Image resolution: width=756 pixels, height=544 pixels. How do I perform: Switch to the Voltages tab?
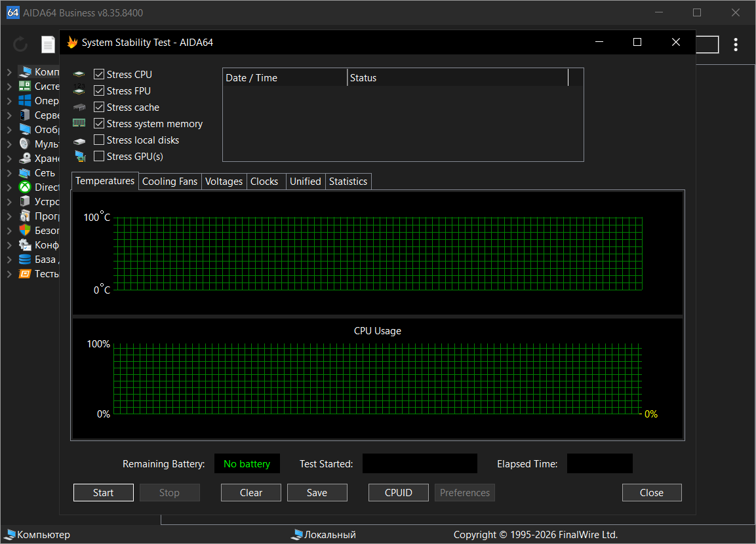pos(224,182)
